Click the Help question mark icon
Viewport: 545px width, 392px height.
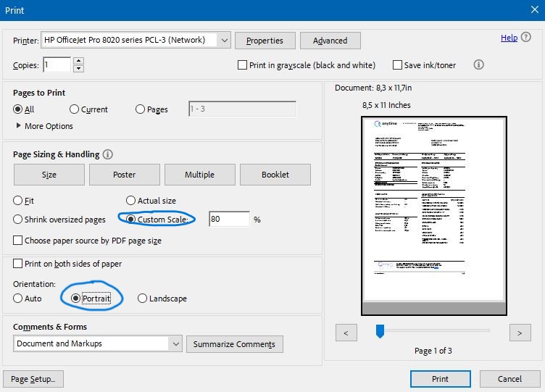526,38
